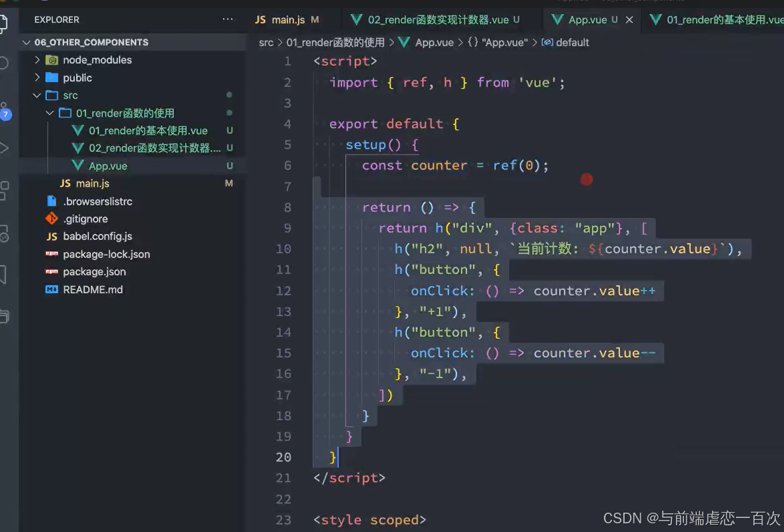Click the file icon beside .browserslistrc

51,201
